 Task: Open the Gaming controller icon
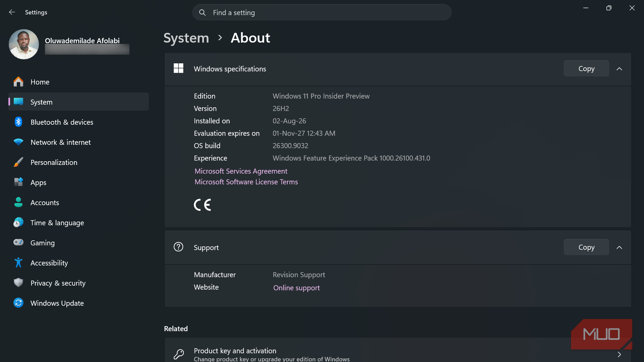(18, 242)
